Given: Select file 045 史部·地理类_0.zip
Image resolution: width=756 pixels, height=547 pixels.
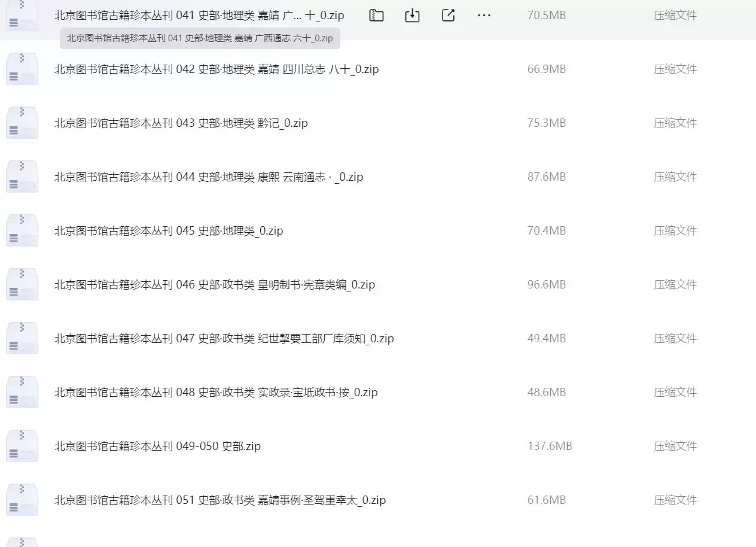Looking at the screenshot, I should pyautogui.click(x=169, y=230).
